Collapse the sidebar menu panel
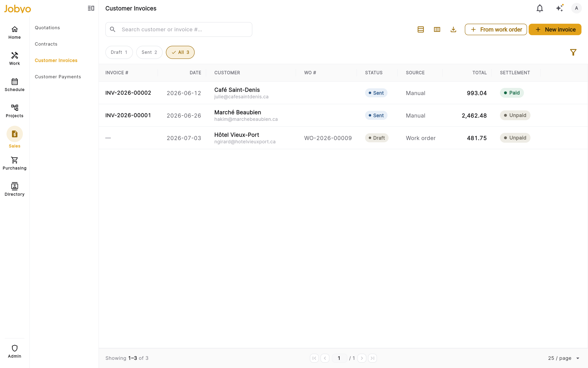 (91, 8)
